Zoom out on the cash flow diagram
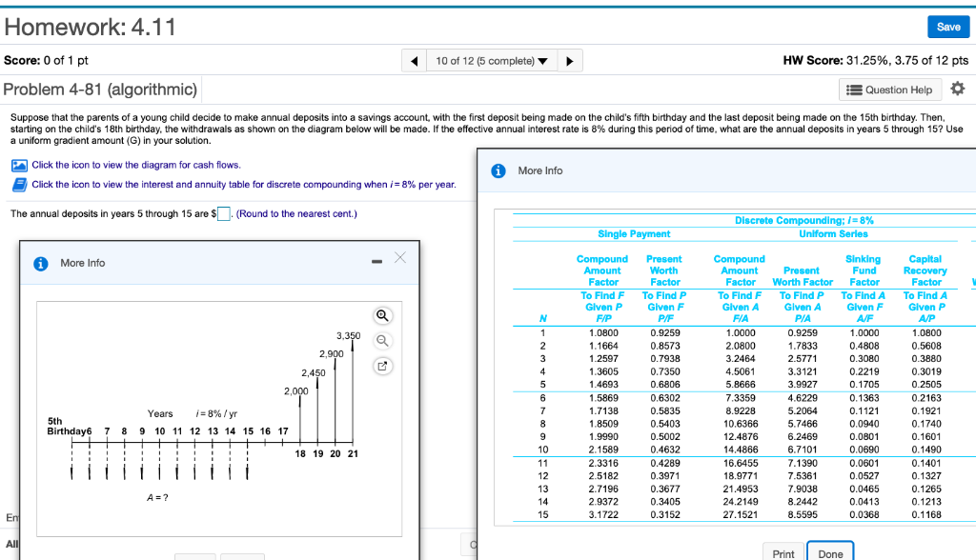The width and height of the screenshot is (976, 560). pyautogui.click(x=381, y=340)
